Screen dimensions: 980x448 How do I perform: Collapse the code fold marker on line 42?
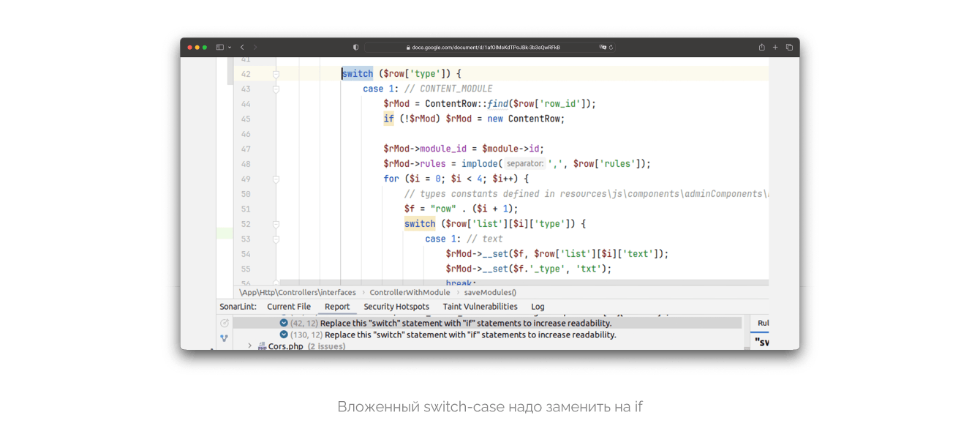click(x=276, y=74)
